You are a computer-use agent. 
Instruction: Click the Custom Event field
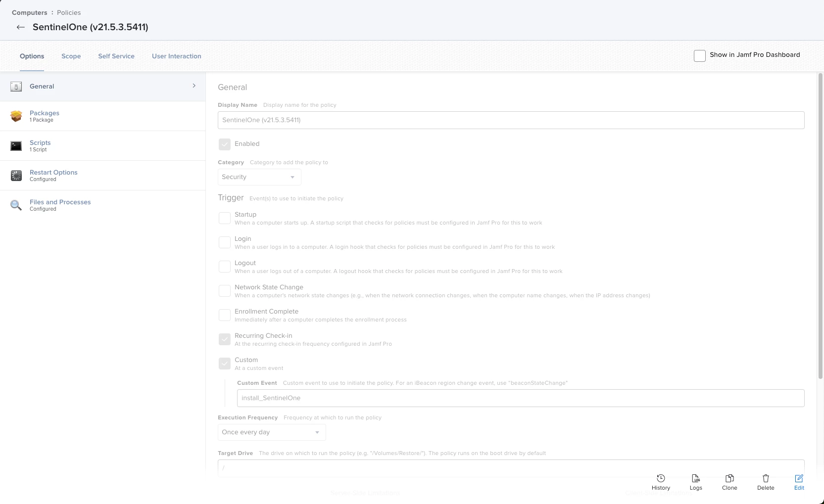tap(521, 398)
